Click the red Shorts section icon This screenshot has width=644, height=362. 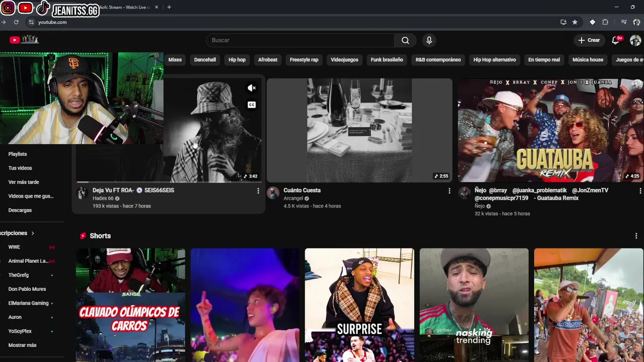pyautogui.click(x=83, y=236)
